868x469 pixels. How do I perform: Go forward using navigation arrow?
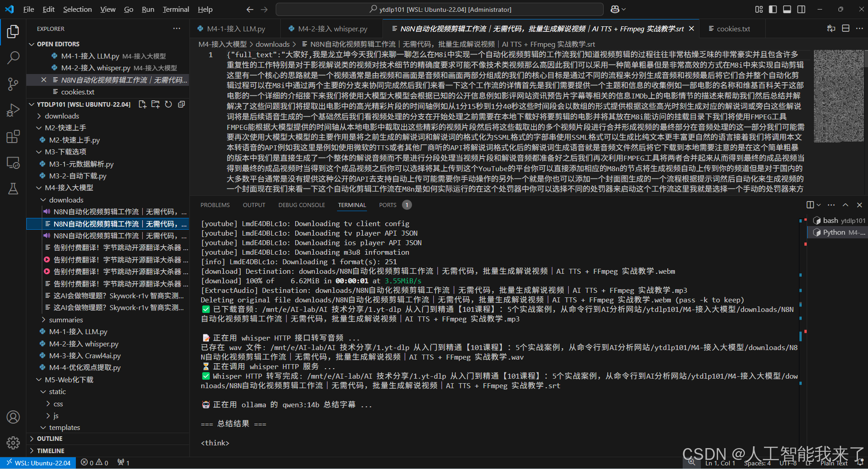pos(264,9)
